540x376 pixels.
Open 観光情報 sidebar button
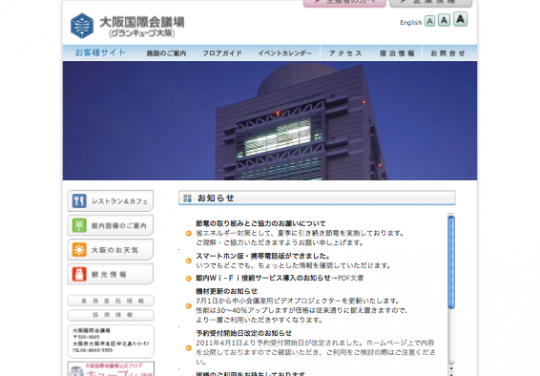[111, 274]
